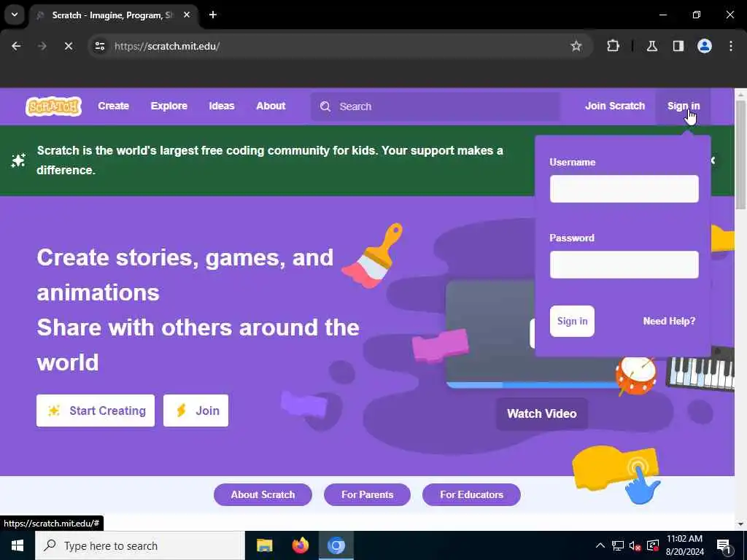Image resolution: width=747 pixels, height=560 pixels.
Task: Click the sparkle icon in donation banner
Action: 18,160
